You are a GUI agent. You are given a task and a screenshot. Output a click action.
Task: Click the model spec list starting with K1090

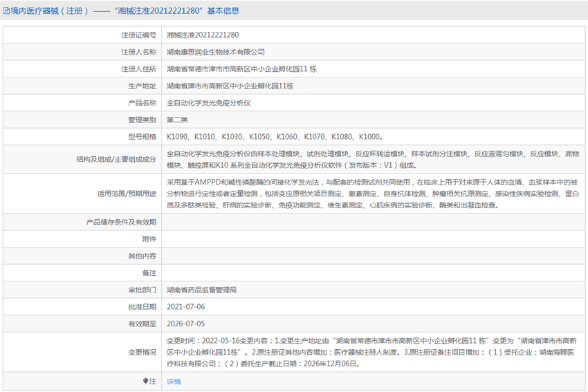click(x=274, y=137)
